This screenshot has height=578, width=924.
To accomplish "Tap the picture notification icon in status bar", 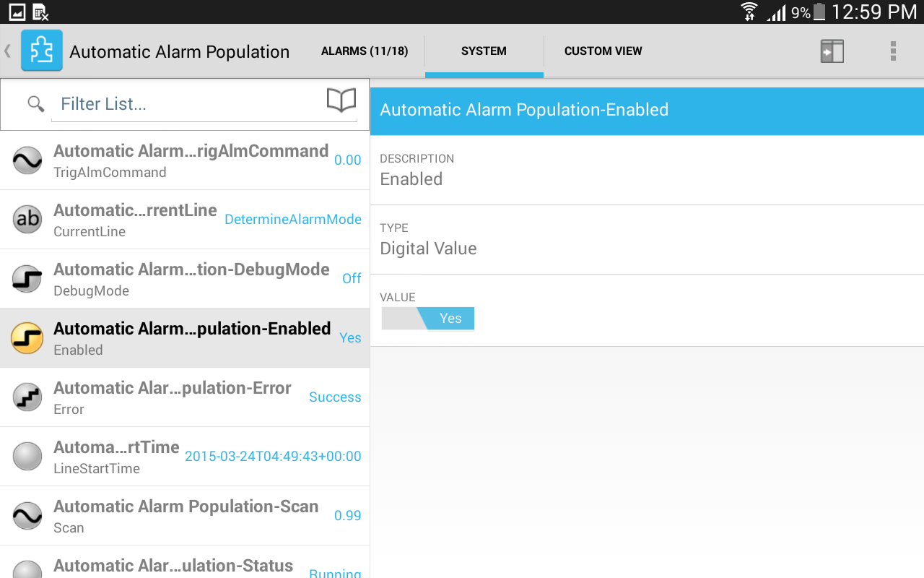I will pyautogui.click(x=17, y=12).
